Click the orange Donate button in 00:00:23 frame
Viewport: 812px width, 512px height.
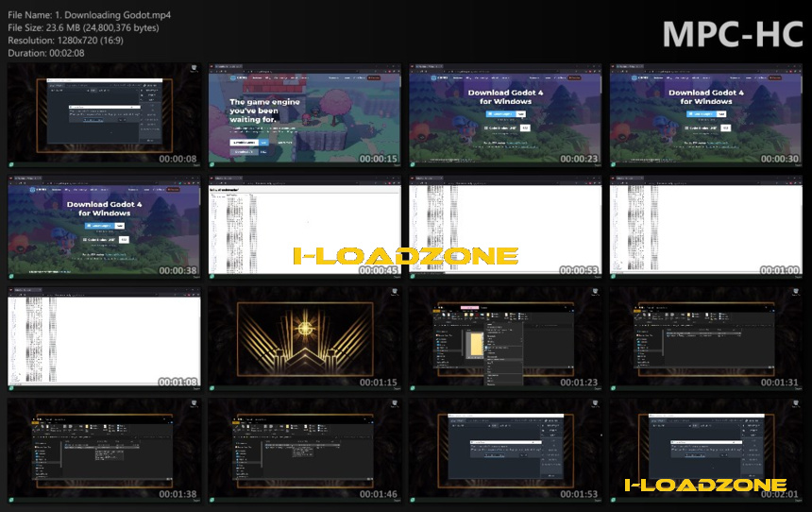click(574, 77)
